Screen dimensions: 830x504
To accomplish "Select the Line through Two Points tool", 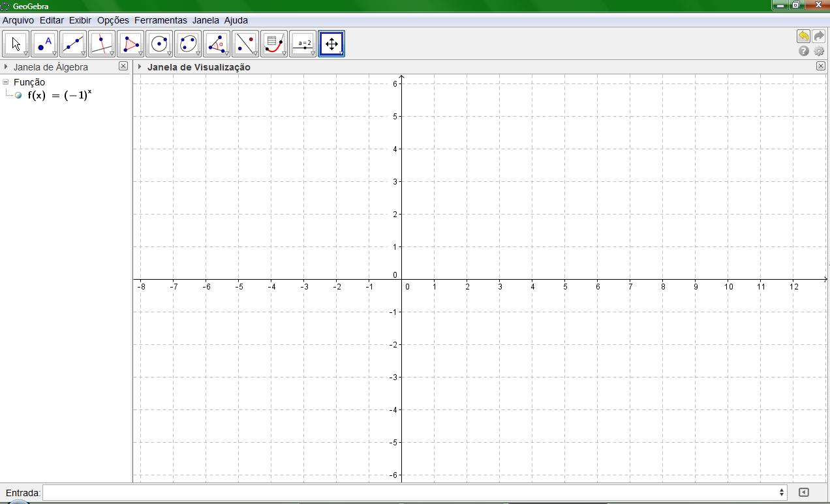I will tap(73, 44).
